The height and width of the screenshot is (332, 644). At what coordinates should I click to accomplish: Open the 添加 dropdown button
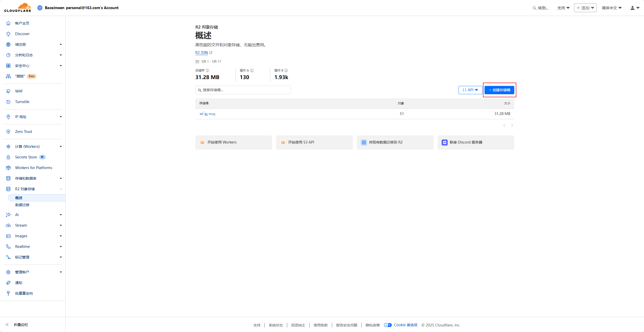585,8
